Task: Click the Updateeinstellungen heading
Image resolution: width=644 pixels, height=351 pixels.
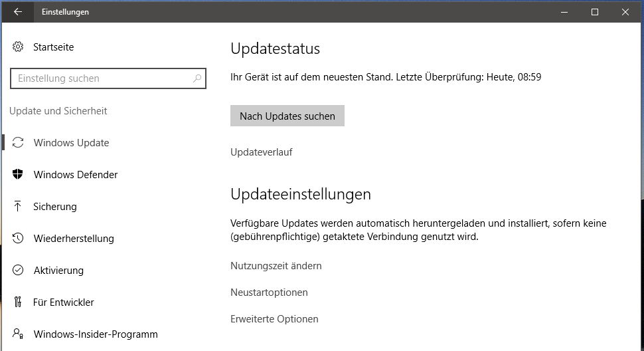Action: pyautogui.click(x=301, y=194)
